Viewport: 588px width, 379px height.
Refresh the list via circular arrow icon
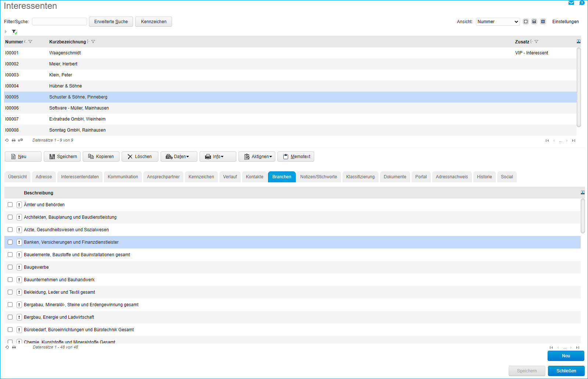[7, 140]
